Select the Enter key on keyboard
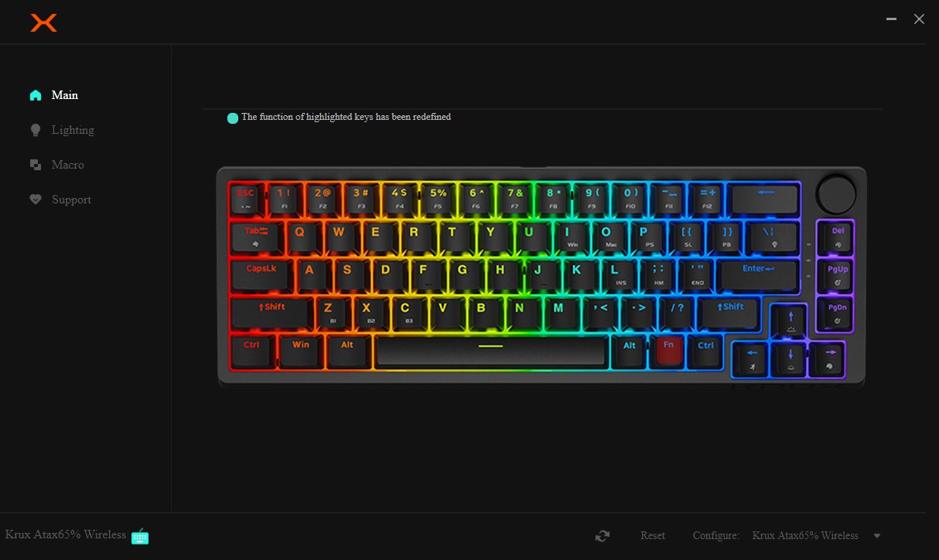The image size is (939, 560). 757,275
